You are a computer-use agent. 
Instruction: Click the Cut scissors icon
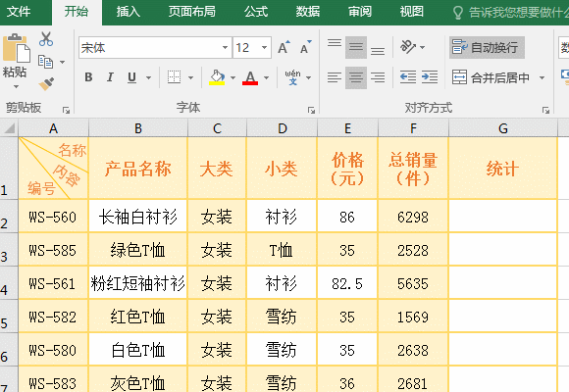[x=46, y=39]
